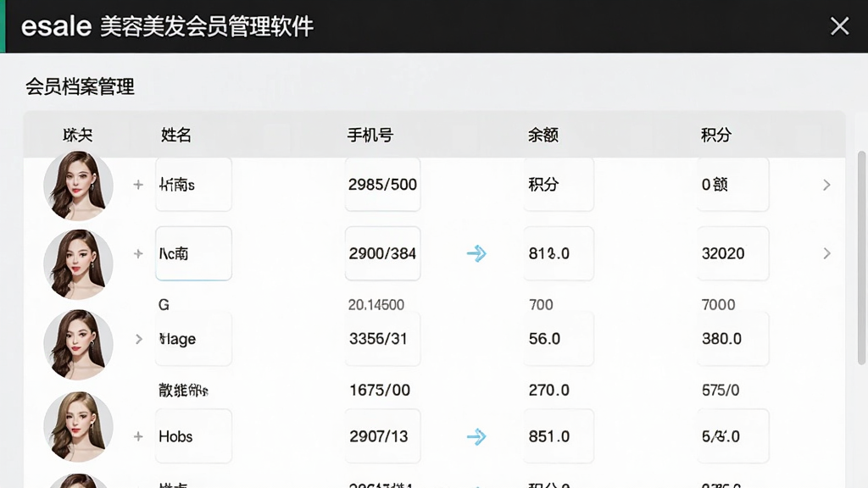
Task: Click the value 700 in the 余额 column
Action: click(541, 305)
